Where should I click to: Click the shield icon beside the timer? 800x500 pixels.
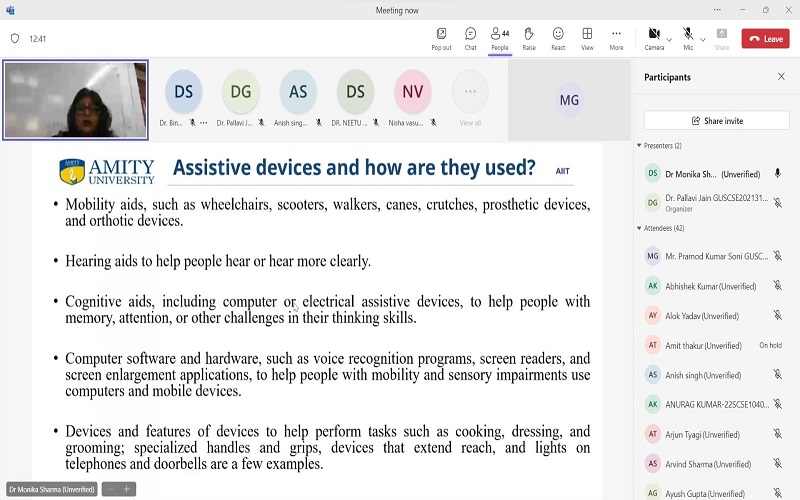click(14, 39)
